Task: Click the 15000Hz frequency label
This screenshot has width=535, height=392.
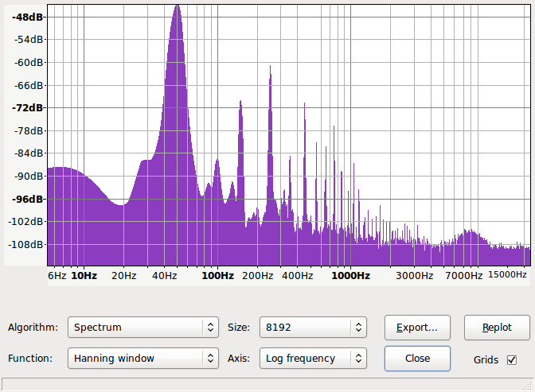Action: point(507,275)
